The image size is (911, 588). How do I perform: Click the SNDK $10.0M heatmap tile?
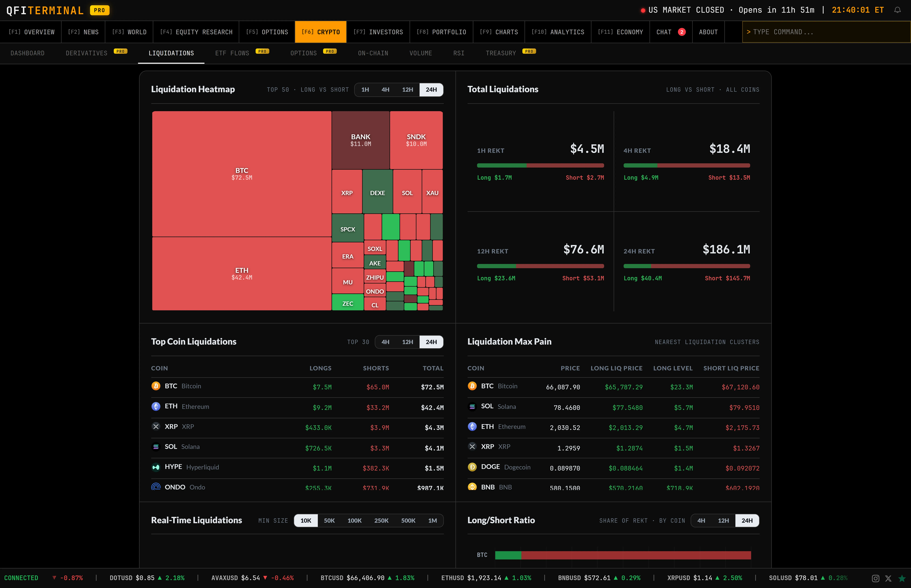pos(416,140)
